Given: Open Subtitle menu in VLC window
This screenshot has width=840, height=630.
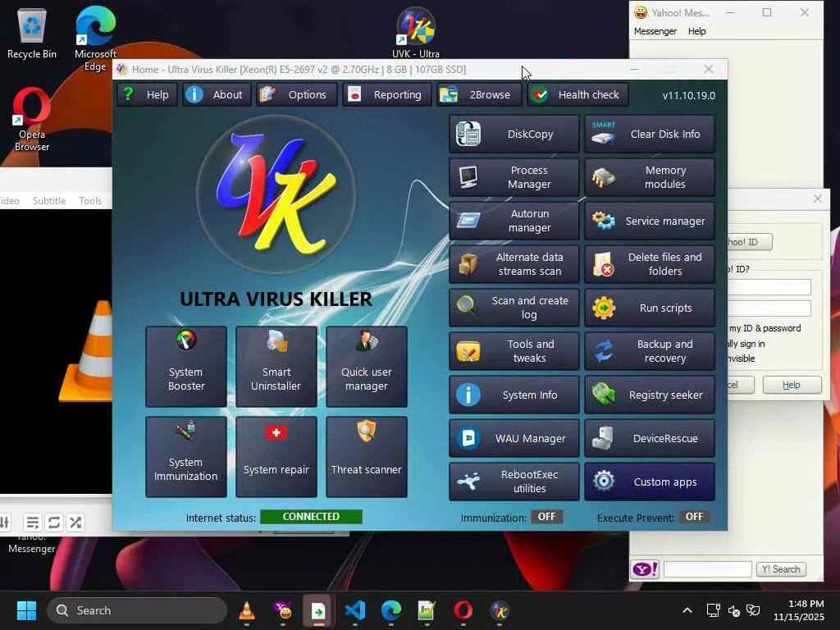Looking at the screenshot, I should 49,201.
